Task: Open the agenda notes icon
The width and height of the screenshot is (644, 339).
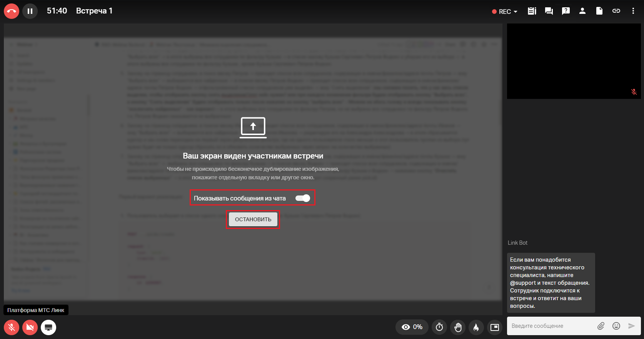Action: [532, 11]
